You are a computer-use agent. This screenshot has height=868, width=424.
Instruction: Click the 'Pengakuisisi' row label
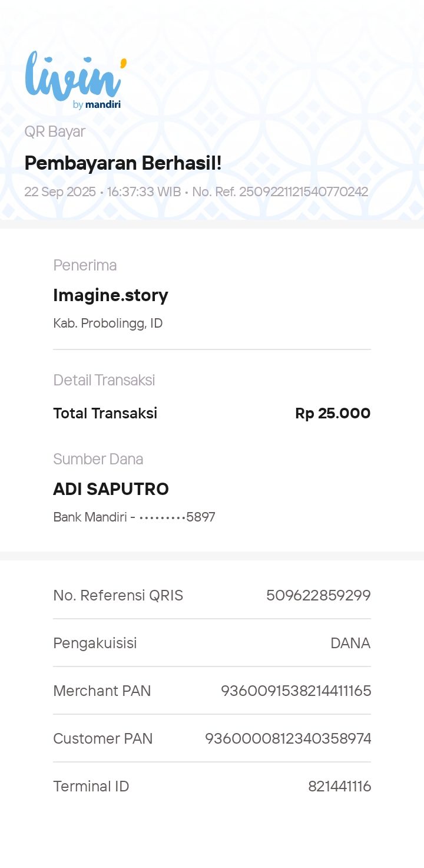[x=95, y=643]
